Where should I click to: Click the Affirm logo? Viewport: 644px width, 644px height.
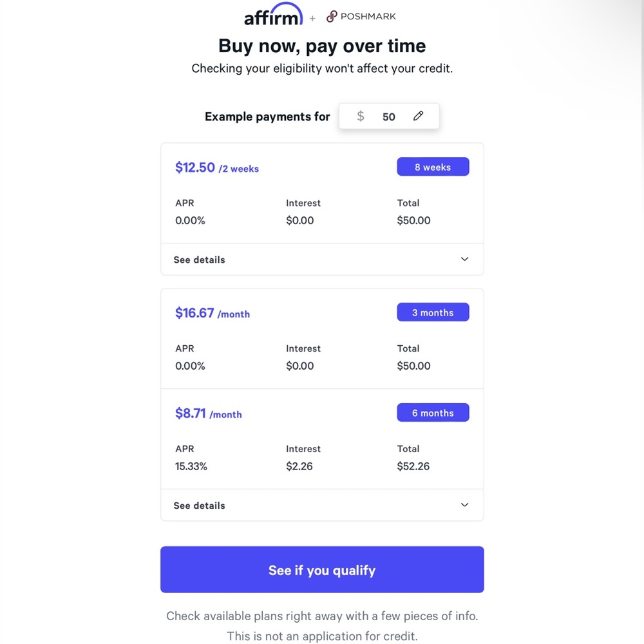point(273,15)
